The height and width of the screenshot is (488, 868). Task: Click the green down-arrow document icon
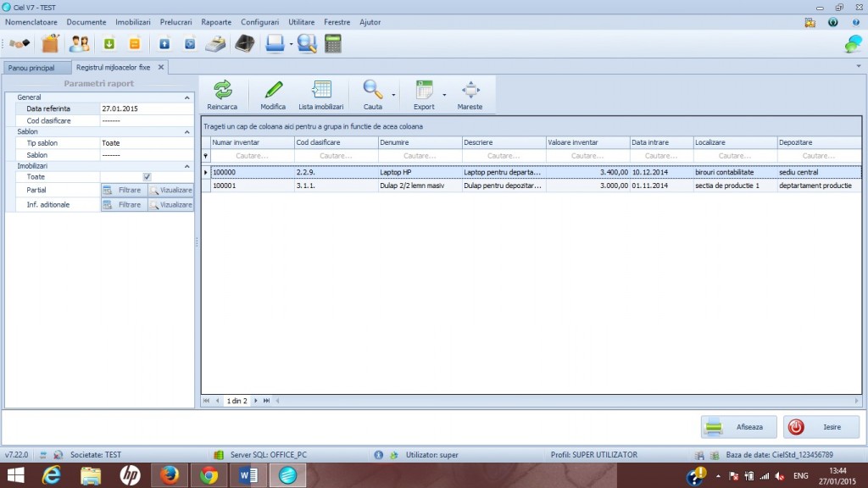(109, 44)
